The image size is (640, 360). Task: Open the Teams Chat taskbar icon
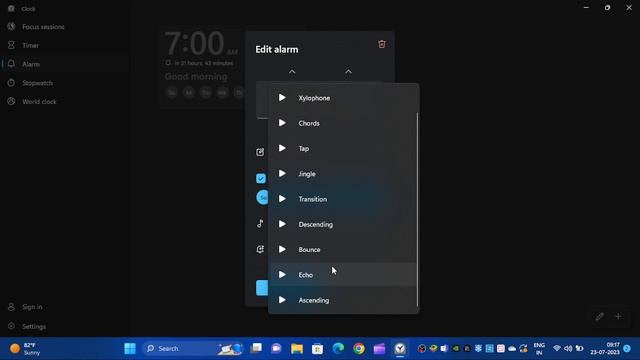tap(277, 349)
